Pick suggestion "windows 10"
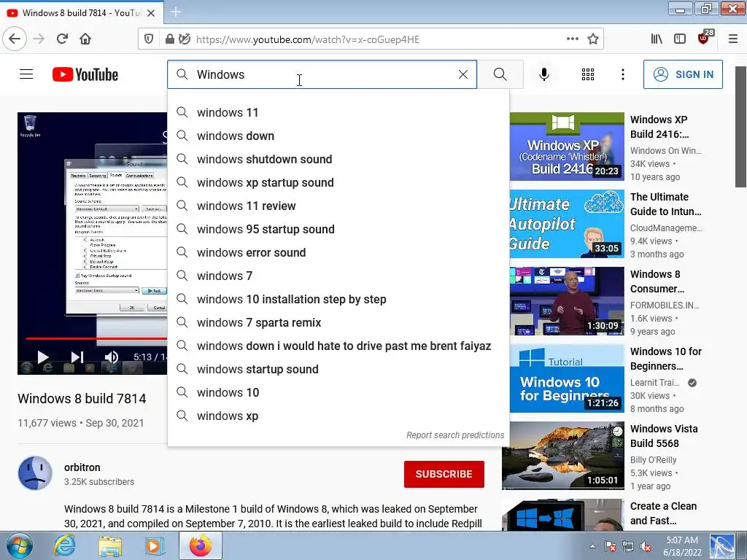The height and width of the screenshot is (560, 747). (x=338, y=393)
